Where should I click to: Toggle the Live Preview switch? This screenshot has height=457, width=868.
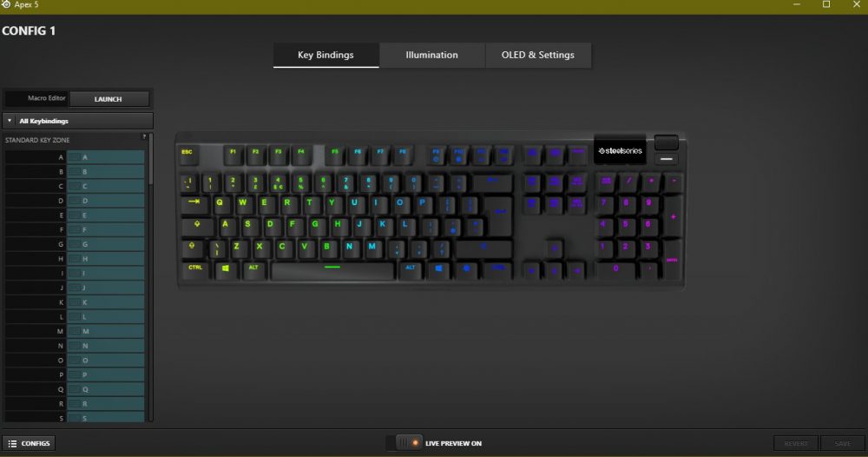409,443
